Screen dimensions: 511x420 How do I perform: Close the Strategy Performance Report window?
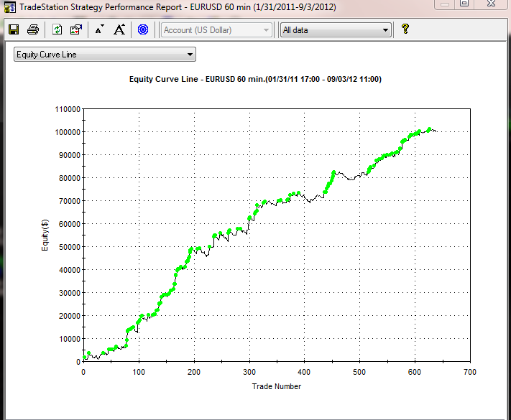coord(492,4)
